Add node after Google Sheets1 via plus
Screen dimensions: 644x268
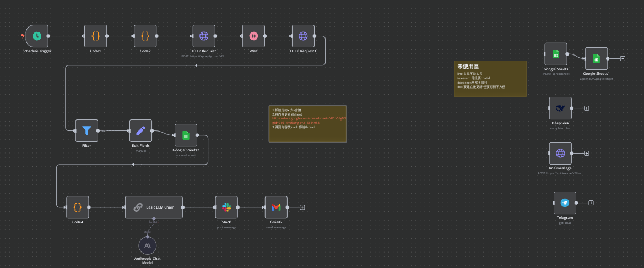623,59
